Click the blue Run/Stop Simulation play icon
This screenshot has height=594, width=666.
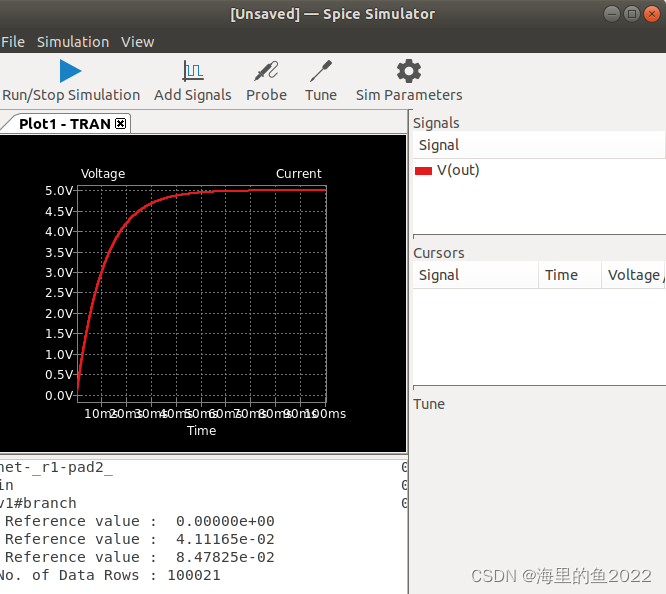tap(71, 71)
